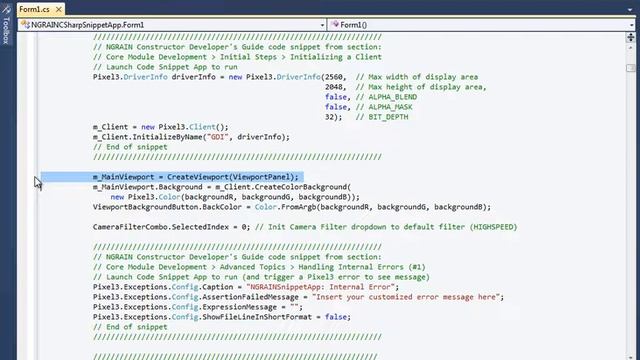Click the '// ALPHA_MASK' comment
The width and height of the screenshot is (640, 360).
pyautogui.click(x=384, y=107)
